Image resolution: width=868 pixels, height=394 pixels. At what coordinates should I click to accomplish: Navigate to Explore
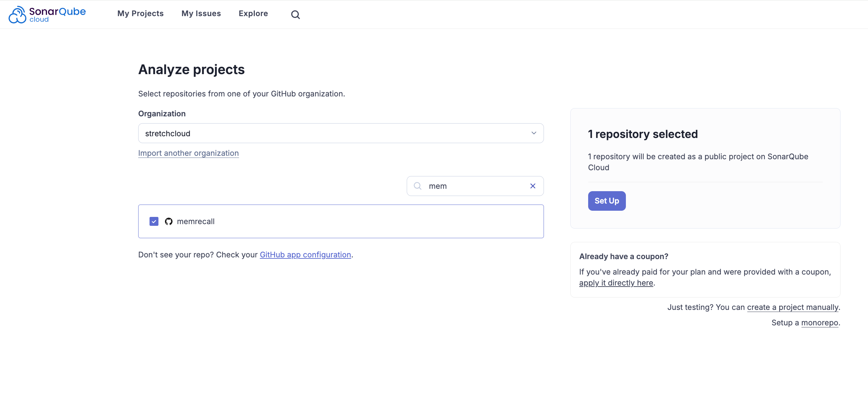(x=253, y=14)
